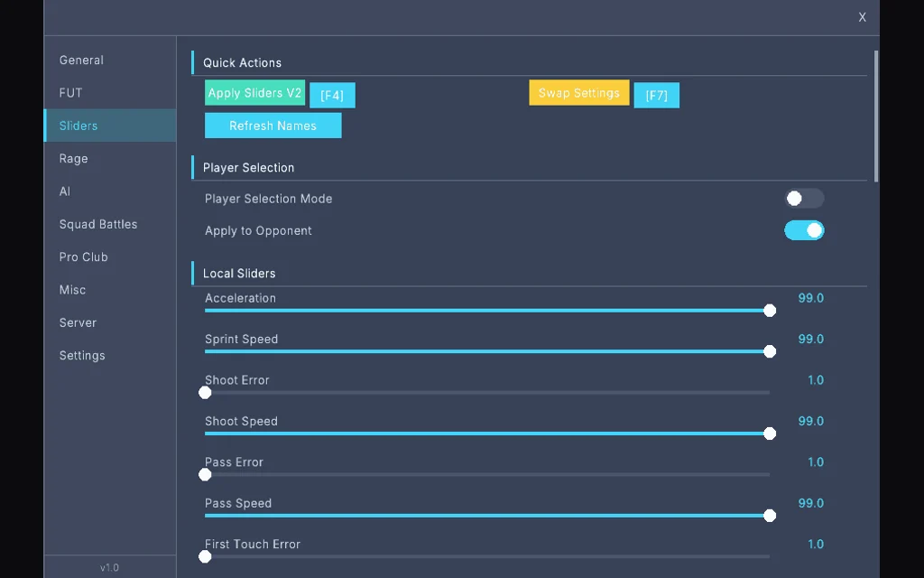
Task: Click the Apply to Opponent label
Action: click(x=258, y=230)
